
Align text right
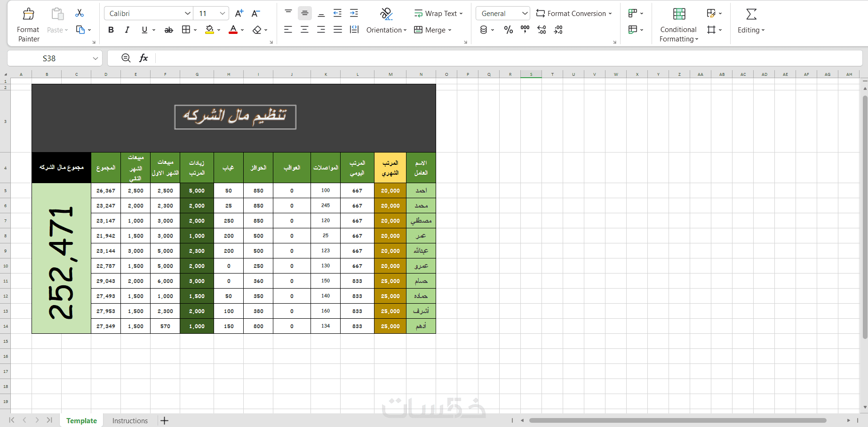point(321,30)
